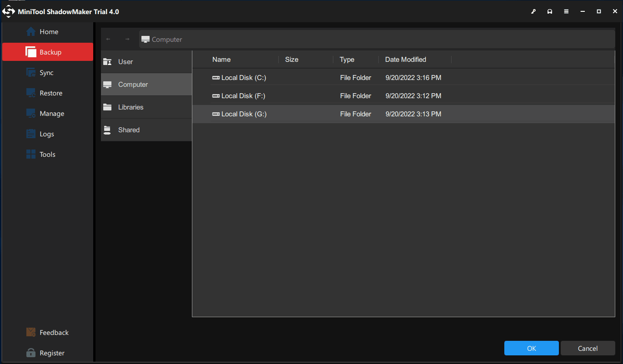Minimize the ShadowMaker window
Screen dimensions: 623x364
(583, 11)
